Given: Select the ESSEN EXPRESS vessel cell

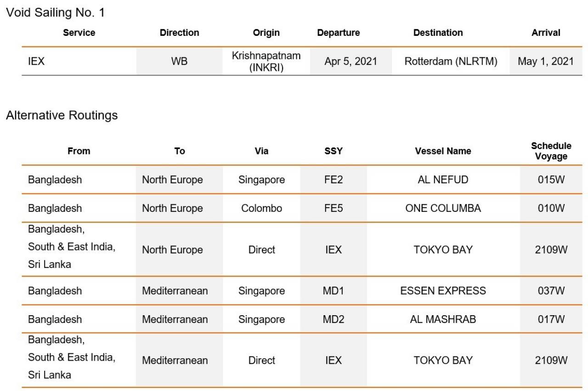Looking at the screenshot, I should click(443, 291).
